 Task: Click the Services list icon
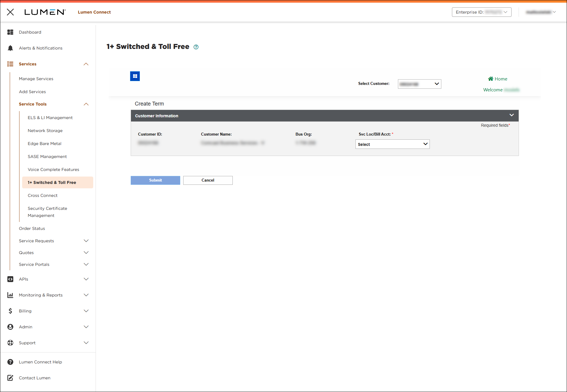pos(10,64)
